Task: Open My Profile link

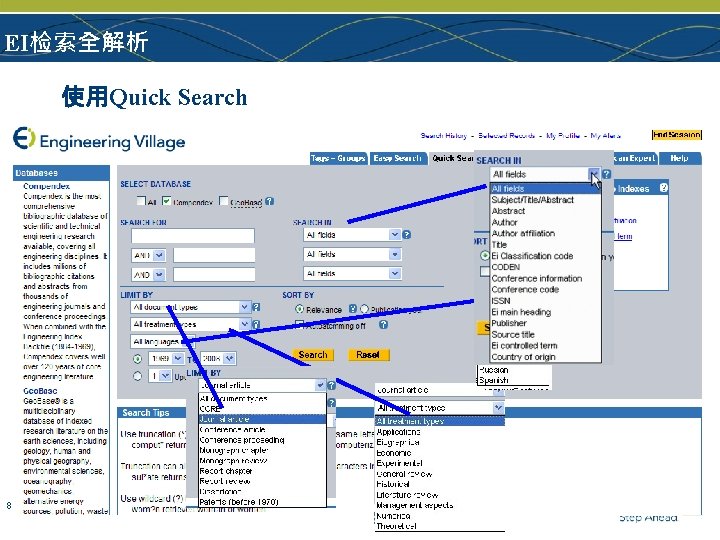Action: point(563,135)
